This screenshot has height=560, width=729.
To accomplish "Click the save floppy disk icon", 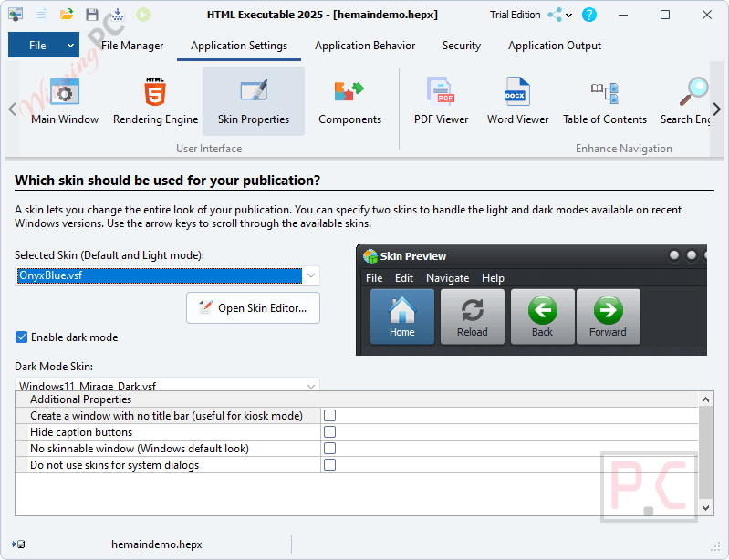I will point(92,15).
